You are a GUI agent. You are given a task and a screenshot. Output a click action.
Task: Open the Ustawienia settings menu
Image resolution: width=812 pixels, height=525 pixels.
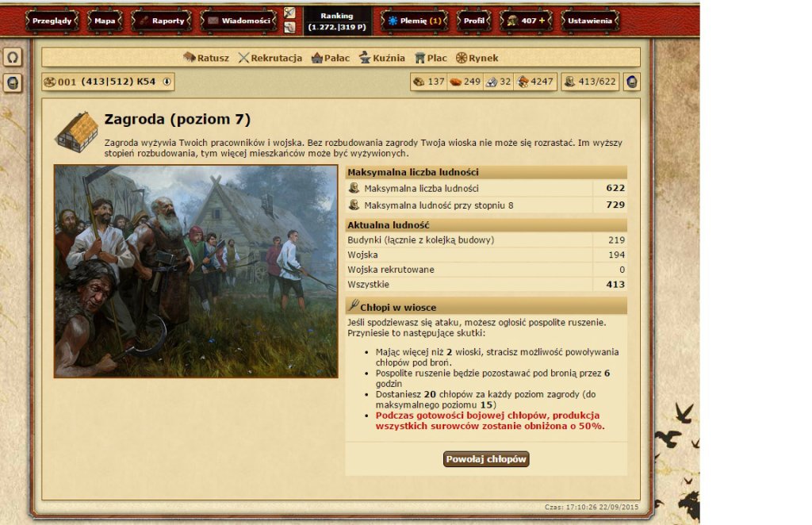coord(590,21)
